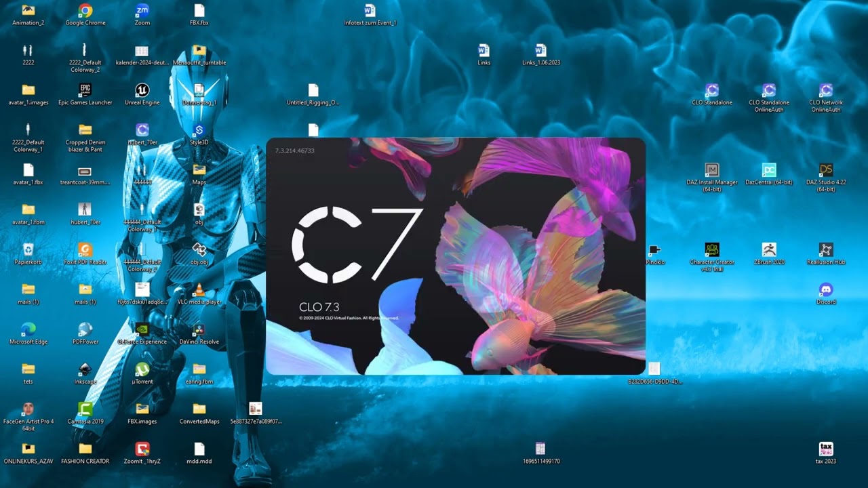Screen dimensions: 868x488
Task: Select the kalender-2024-deut... file icon
Action: coord(142,50)
